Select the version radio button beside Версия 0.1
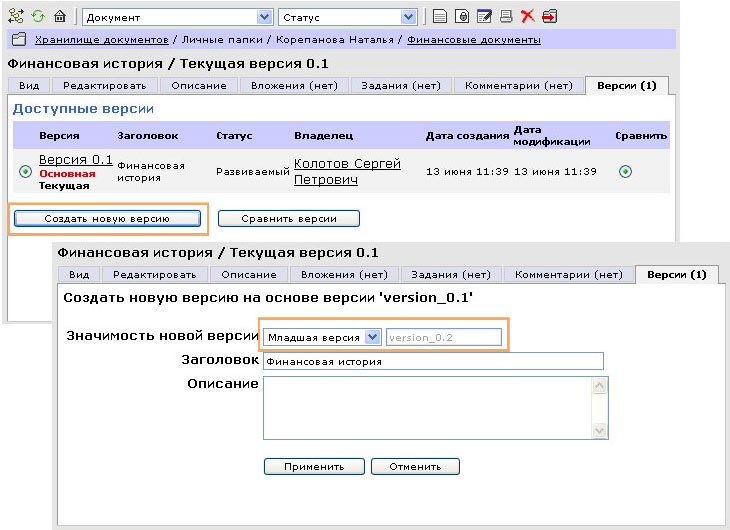This screenshot has width=730, height=530. (x=25, y=171)
